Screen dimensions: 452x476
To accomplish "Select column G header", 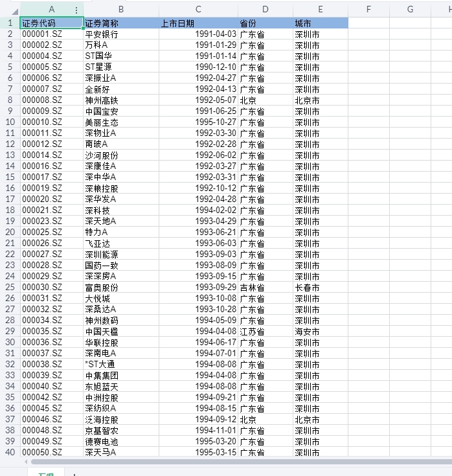I will [x=410, y=10].
